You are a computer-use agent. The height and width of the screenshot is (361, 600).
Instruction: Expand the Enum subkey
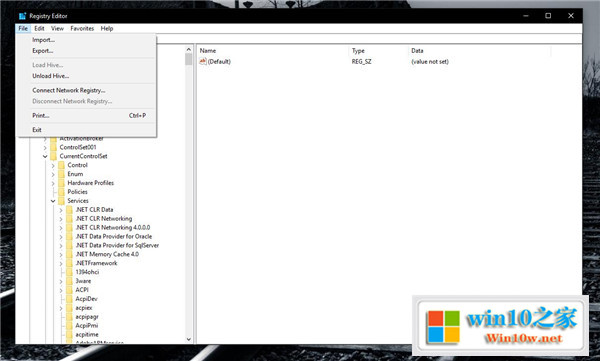[53, 174]
